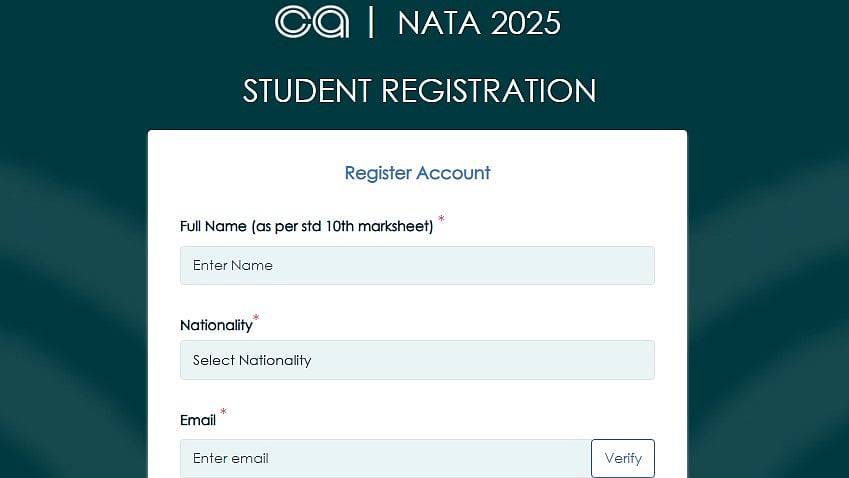Viewport: 849px width, 478px height.
Task: Click the word 'STUDENT' in the page heading
Action: [307, 91]
